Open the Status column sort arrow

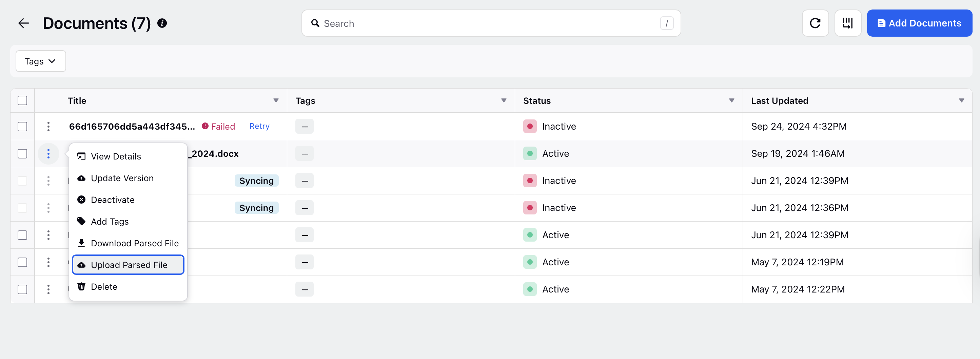pos(731,101)
